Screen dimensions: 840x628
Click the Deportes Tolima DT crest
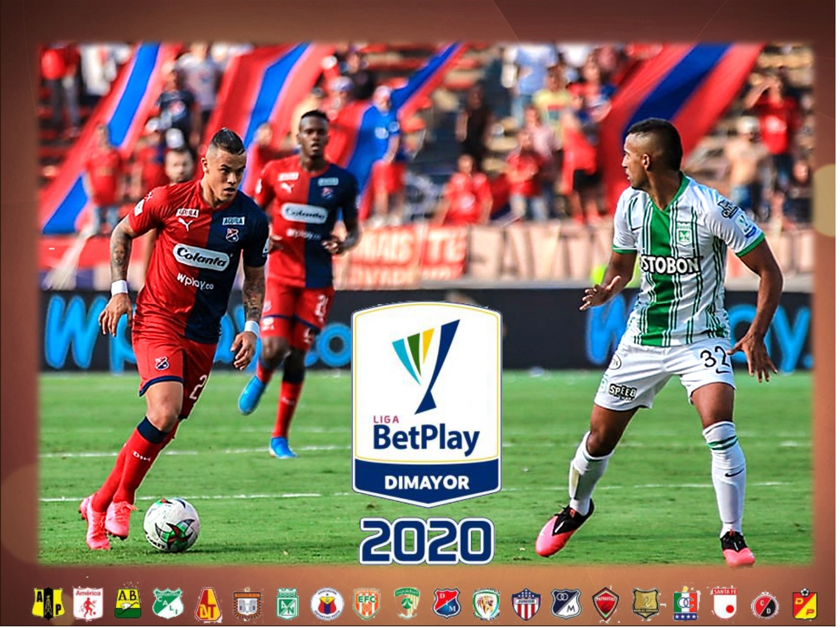click(208, 605)
